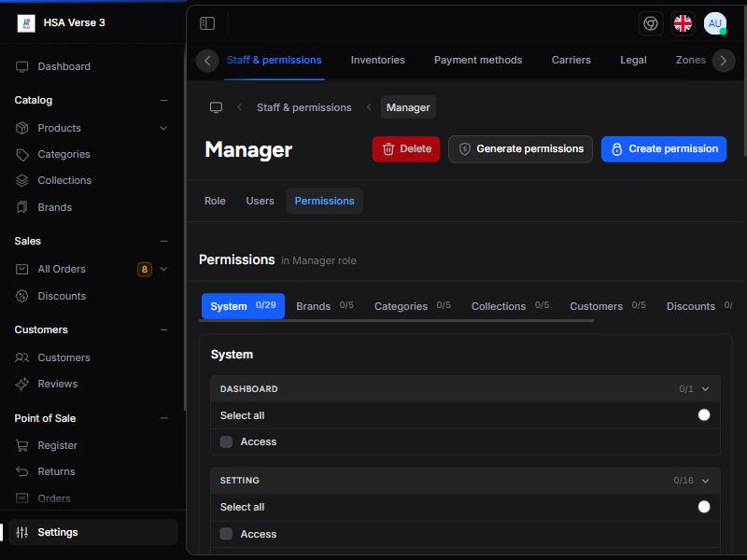The width and height of the screenshot is (747, 560).
Task: Click the Customers people icon
Action: (21, 357)
